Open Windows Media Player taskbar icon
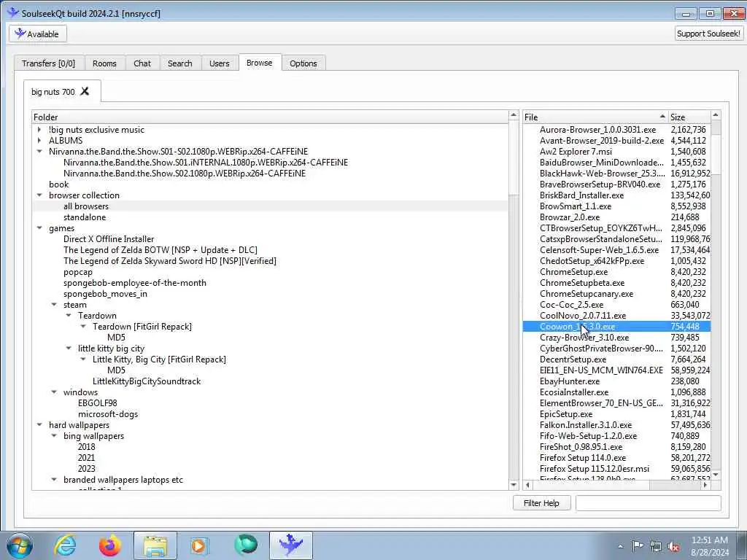The width and height of the screenshot is (747, 560). tap(200, 545)
